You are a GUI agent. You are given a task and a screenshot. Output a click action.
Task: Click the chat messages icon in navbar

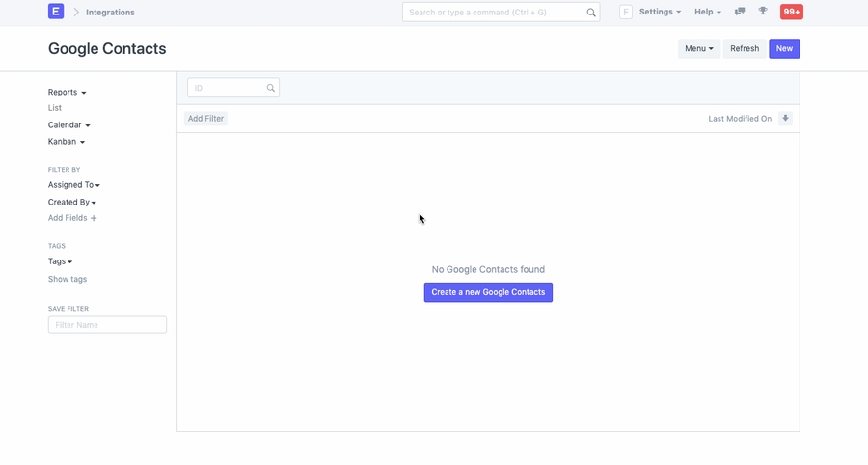pyautogui.click(x=740, y=12)
